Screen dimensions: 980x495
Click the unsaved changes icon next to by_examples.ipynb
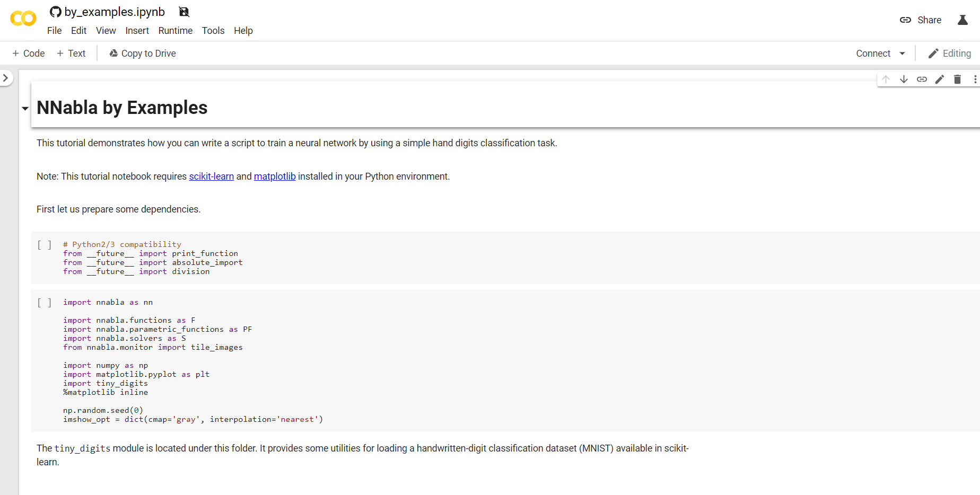[x=184, y=12]
